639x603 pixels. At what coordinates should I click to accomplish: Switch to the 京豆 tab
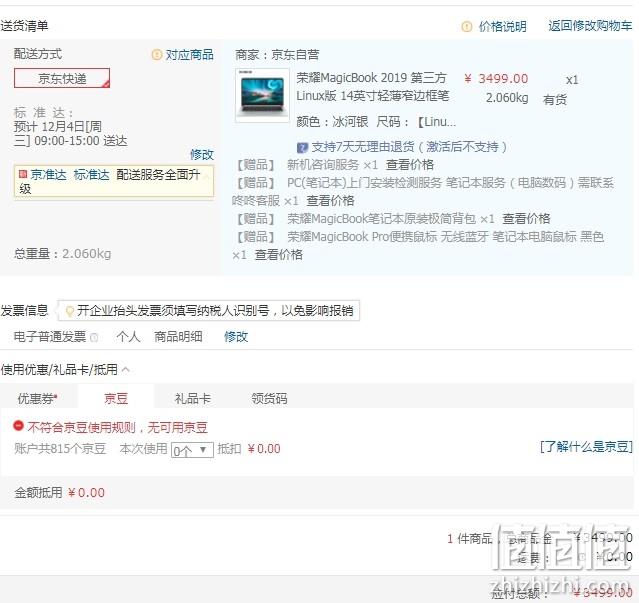click(x=116, y=397)
